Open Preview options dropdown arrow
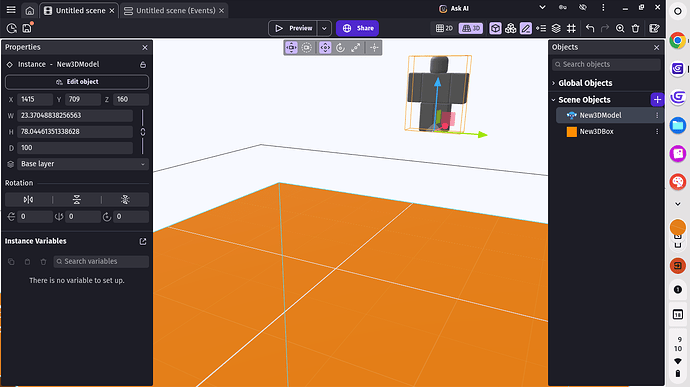 click(x=324, y=28)
